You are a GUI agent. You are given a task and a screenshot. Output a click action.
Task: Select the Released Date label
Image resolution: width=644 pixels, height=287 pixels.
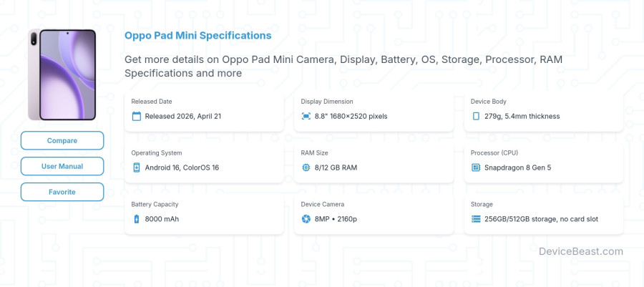[x=152, y=102]
